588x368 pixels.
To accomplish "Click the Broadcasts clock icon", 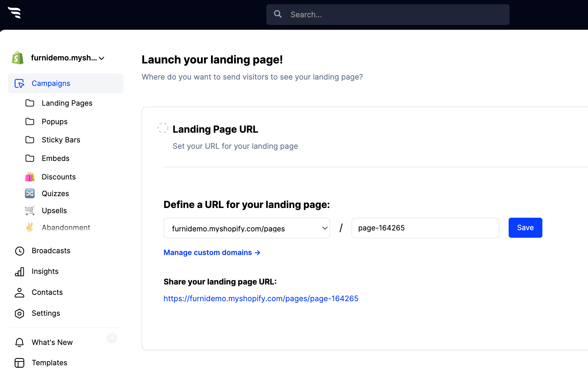I will [19, 251].
